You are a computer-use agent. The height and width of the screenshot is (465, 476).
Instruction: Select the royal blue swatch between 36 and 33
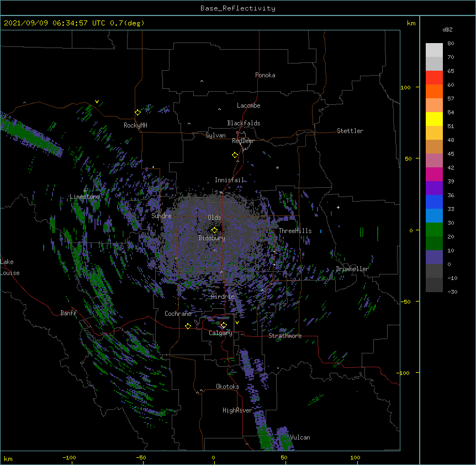tap(434, 202)
